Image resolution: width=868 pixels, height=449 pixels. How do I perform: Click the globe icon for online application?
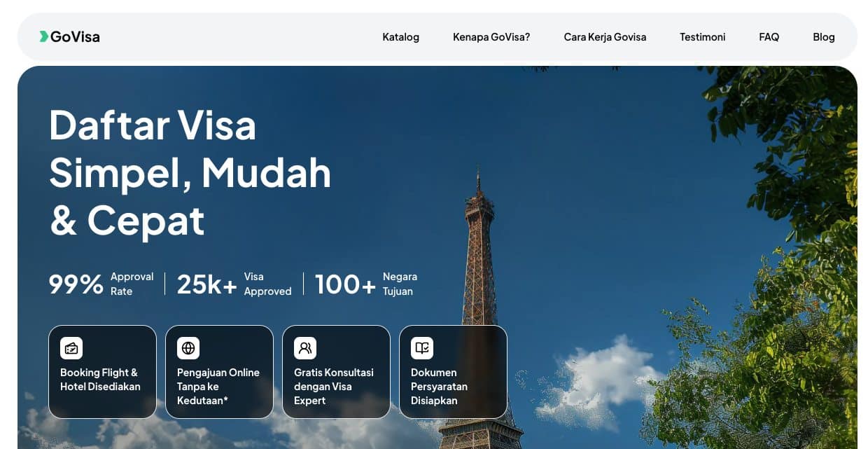(188, 348)
